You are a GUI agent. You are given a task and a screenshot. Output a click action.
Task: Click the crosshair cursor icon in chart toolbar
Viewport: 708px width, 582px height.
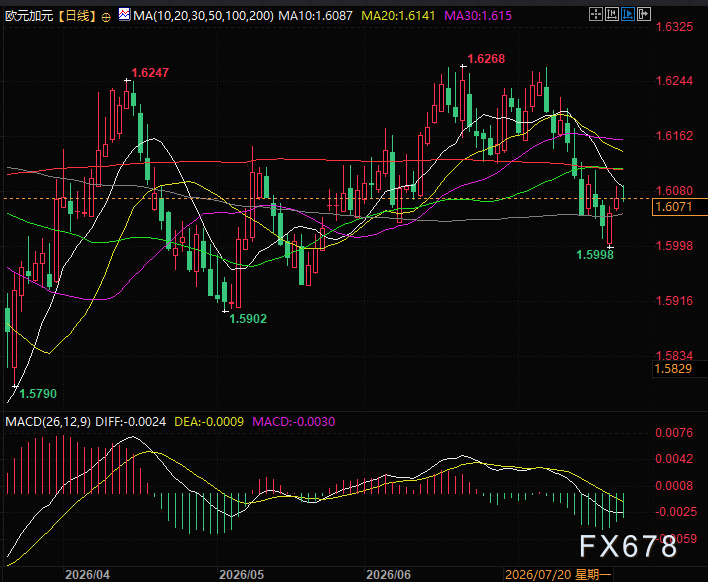pyautogui.click(x=596, y=14)
